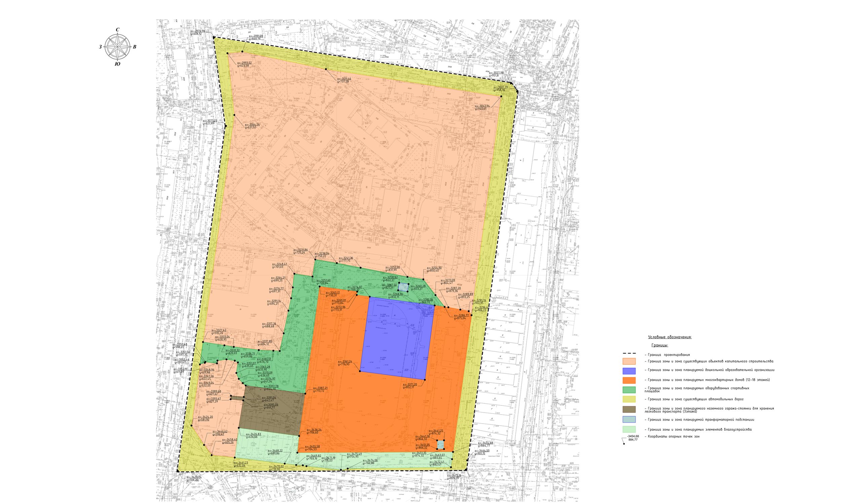Click the dashed design boundary line sample in legend
Screen dimensions: 841x504
click(x=629, y=354)
